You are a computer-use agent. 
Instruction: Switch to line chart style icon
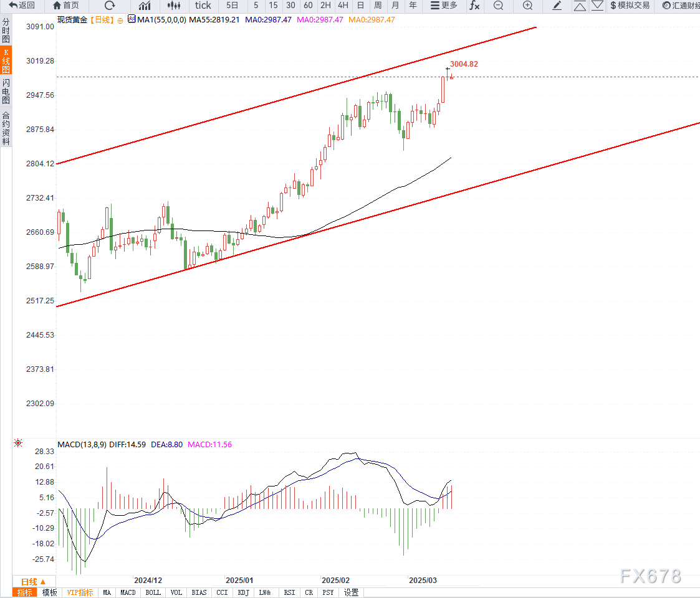tap(145, 6)
